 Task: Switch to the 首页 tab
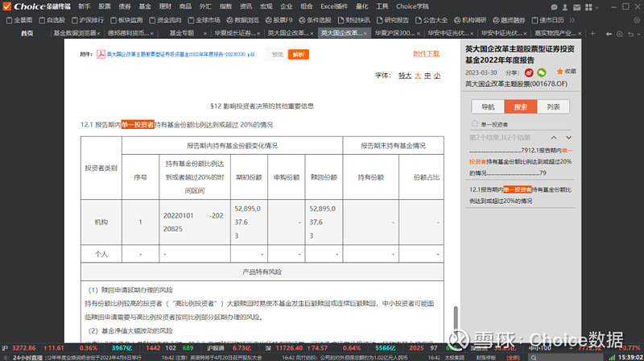(x=27, y=33)
